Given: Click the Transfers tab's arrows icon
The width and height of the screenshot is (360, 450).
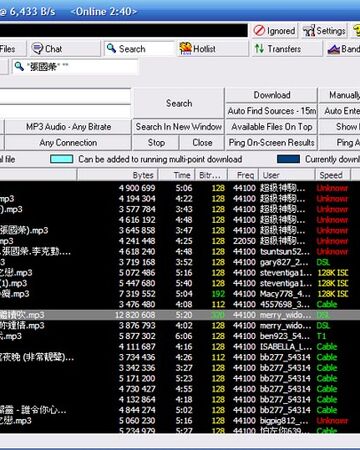Looking at the screenshot, I should [259, 49].
